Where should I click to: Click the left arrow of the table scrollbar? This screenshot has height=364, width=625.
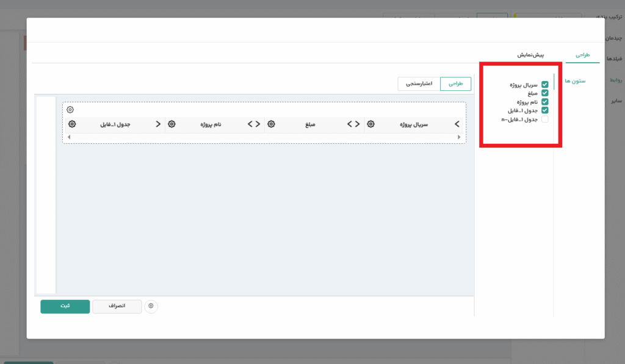(x=68, y=138)
